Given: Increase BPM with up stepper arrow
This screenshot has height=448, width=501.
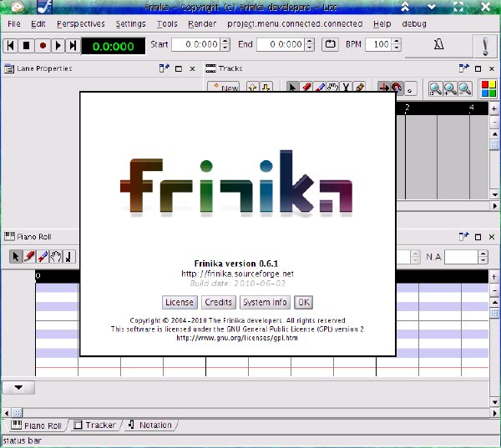Looking at the screenshot, I should pos(396,41).
